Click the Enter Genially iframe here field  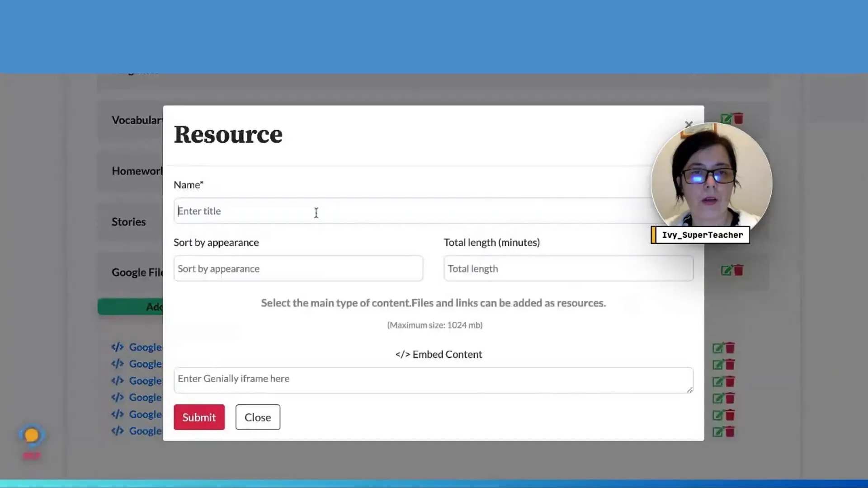click(433, 380)
